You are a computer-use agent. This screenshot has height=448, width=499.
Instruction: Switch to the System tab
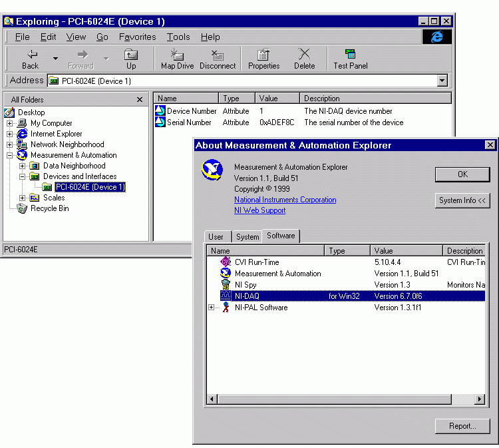point(248,237)
